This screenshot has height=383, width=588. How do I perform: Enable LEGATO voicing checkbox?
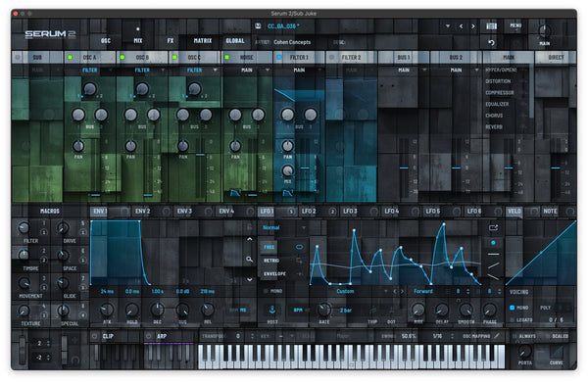click(512, 320)
